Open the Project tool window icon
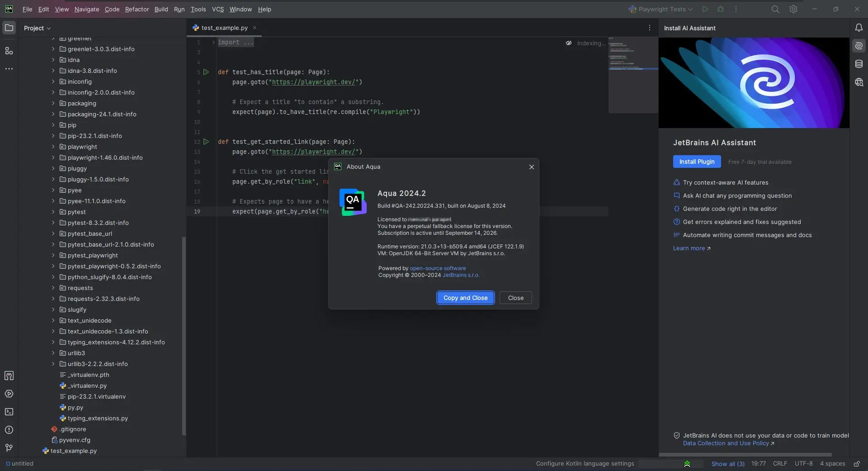This screenshot has height=471, width=868. (x=9, y=28)
